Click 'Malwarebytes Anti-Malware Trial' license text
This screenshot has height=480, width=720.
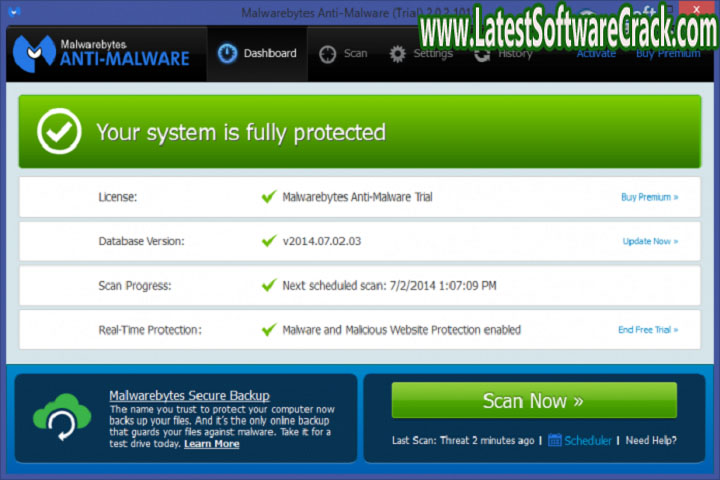[357, 197]
